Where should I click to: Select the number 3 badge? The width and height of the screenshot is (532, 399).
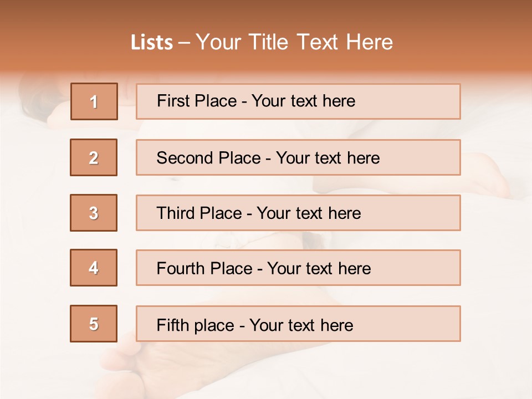click(x=94, y=213)
